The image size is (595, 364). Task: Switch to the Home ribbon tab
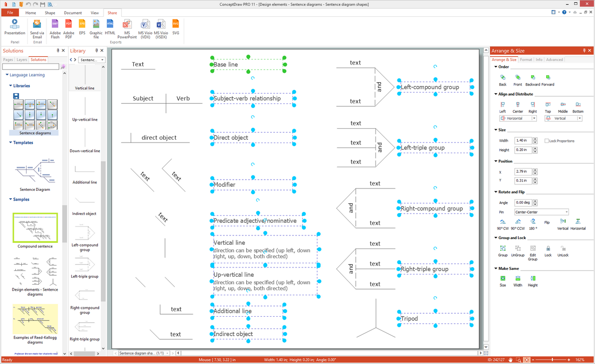[x=31, y=13]
